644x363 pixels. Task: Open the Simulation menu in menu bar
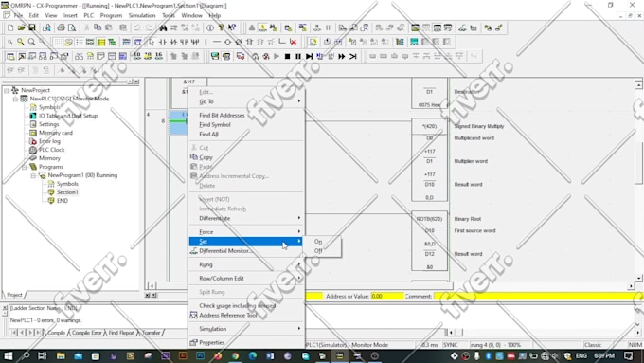(x=142, y=15)
